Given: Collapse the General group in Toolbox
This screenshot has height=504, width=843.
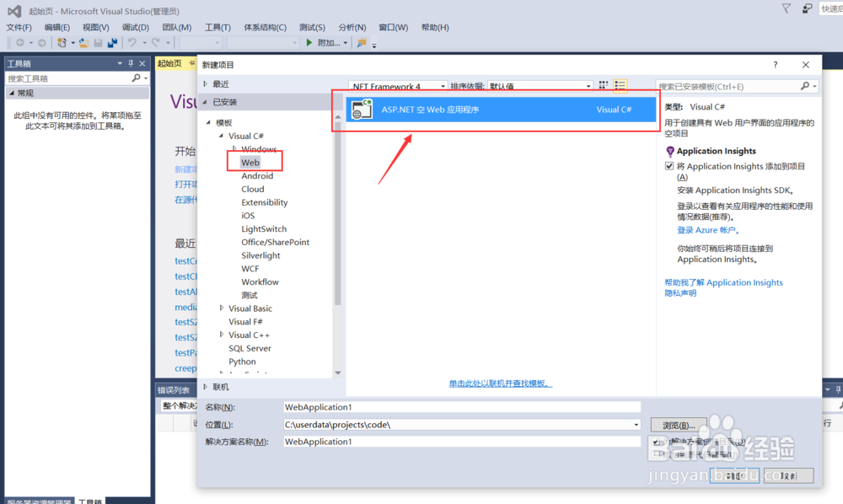Looking at the screenshot, I should click(12, 93).
